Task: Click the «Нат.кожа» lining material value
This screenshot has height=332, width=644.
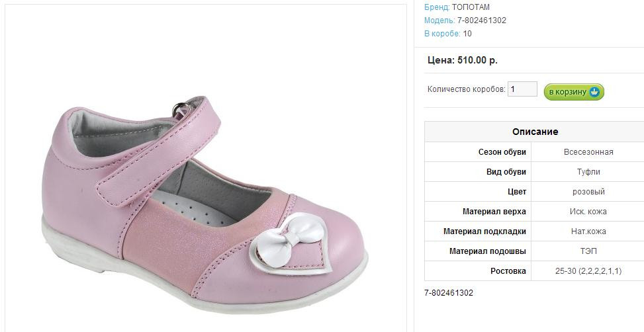Action: tap(588, 231)
